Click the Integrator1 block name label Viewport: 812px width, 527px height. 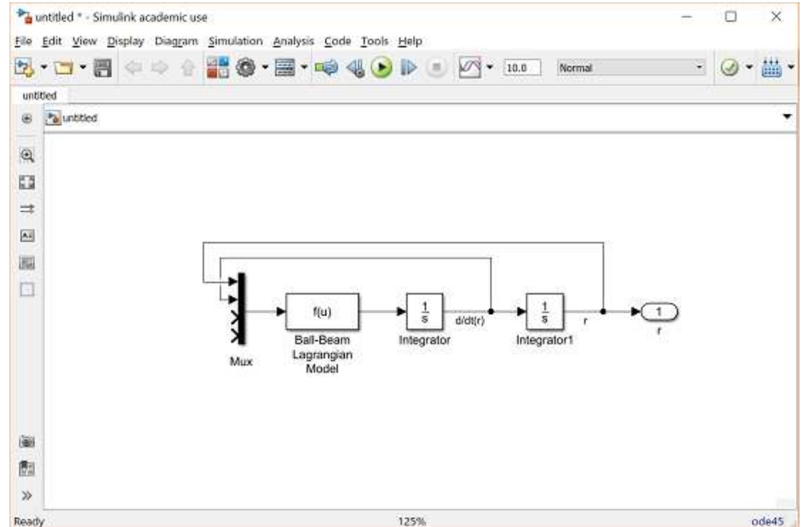click(x=545, y=340)
